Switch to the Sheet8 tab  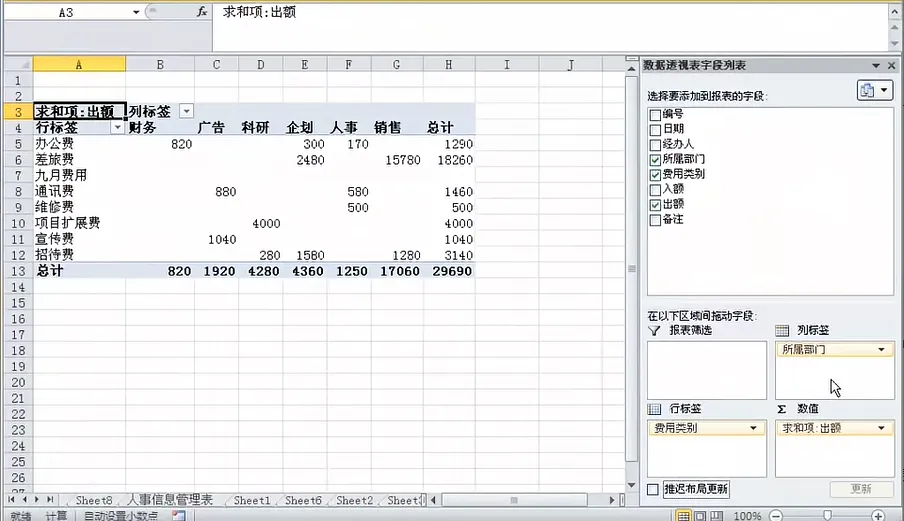click(94, 500)
